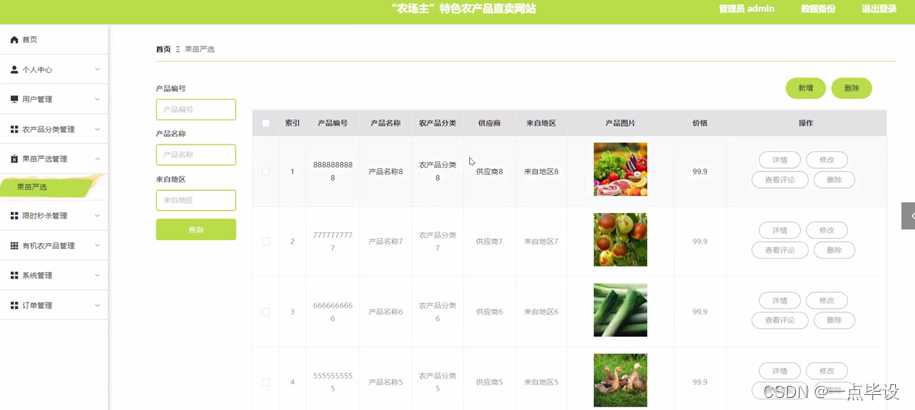
Task: Open 详情 for 产品名称5 row
Action: click(x=780, y=371)
